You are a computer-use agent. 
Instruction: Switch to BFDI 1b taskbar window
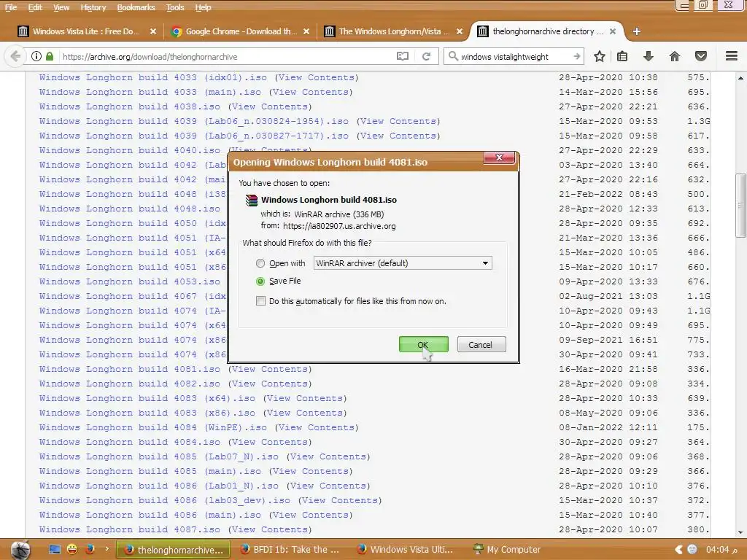tap(291, 550)
